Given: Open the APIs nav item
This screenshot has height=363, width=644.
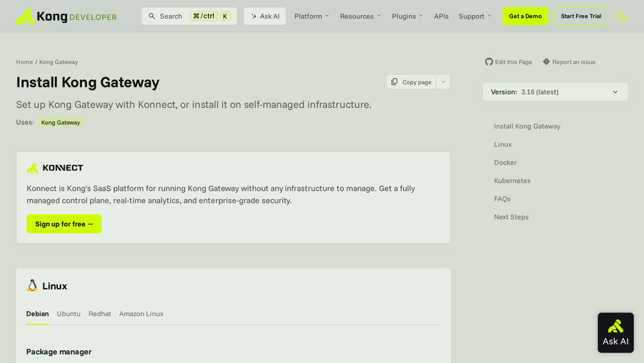Looking at the screenshot, I should point(441,16).
